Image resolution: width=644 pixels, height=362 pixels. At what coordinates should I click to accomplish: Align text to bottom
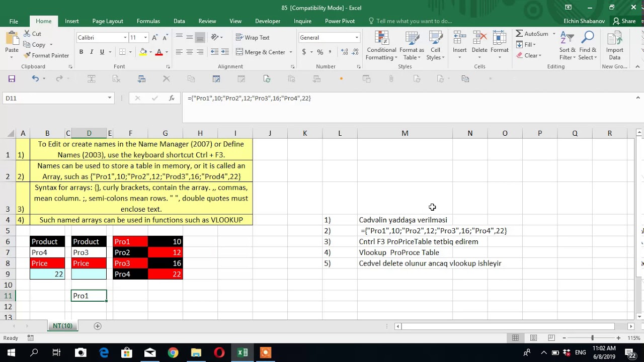tap(200, 37)
